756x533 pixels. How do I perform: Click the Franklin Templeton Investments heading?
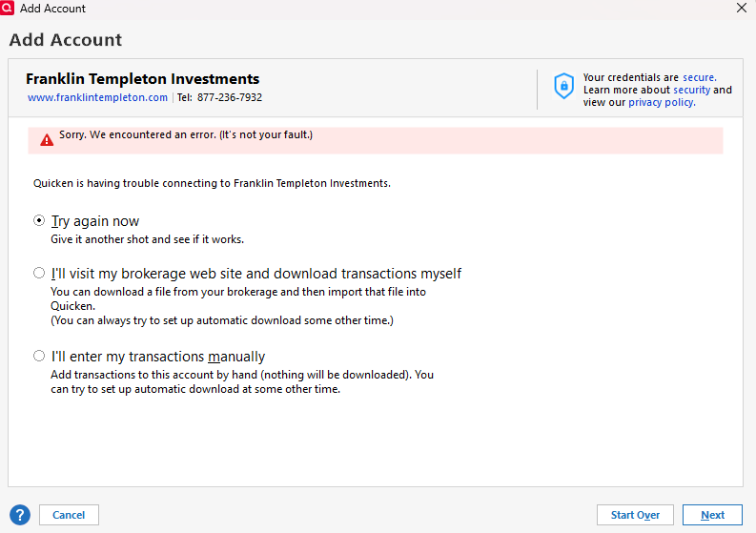coord(142,79)
